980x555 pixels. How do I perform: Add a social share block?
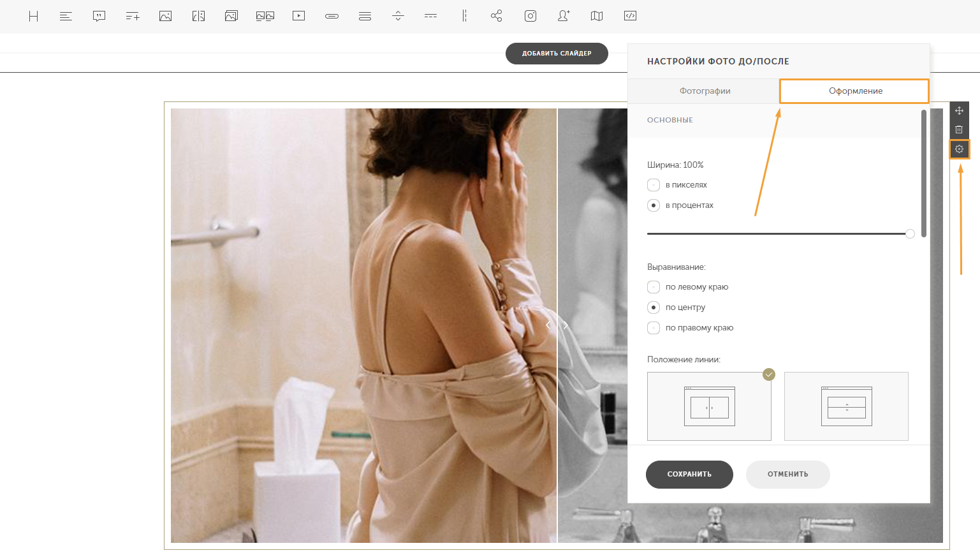pos(497,16)
